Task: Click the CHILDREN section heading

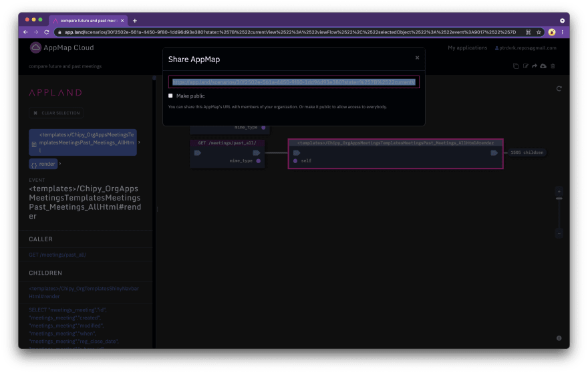Action: [45, 273]
